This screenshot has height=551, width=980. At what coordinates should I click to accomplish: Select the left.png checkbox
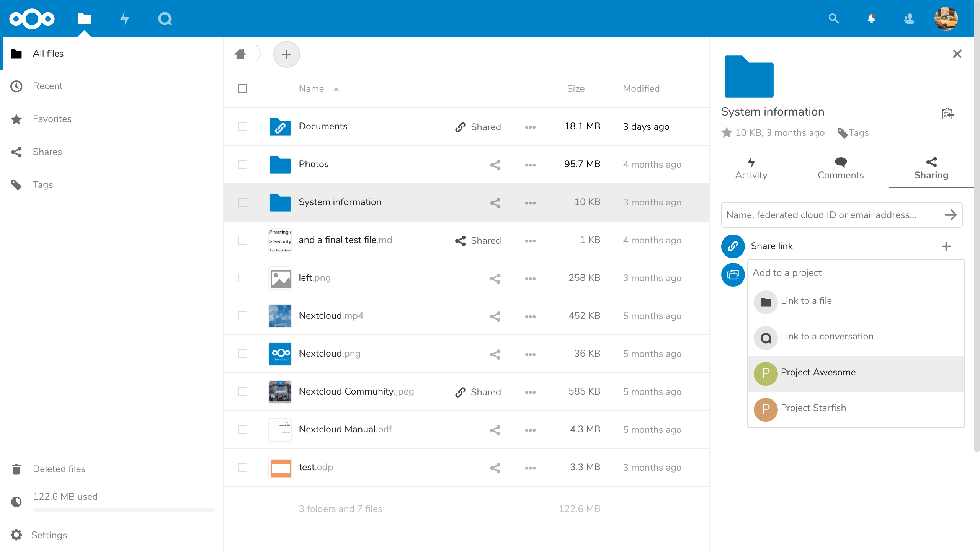click(x=242, y=278)
